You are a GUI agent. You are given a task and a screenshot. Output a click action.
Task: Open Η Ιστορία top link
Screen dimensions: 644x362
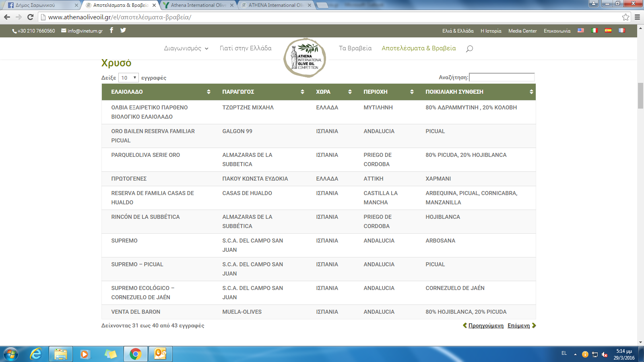pyautogui.click(x=491, y=31)
